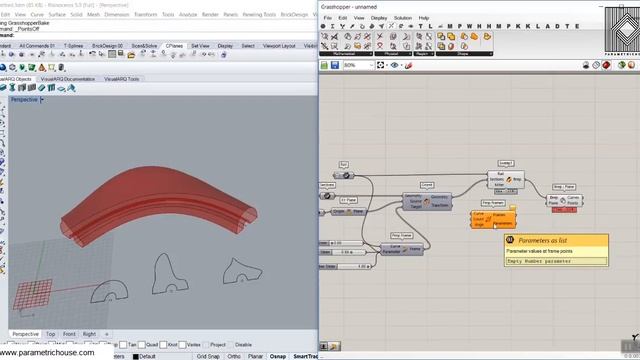Click the Brep | Plane component
Image resolution: width=640 pixels, height=360 pixels.
[x=564, y=200]
